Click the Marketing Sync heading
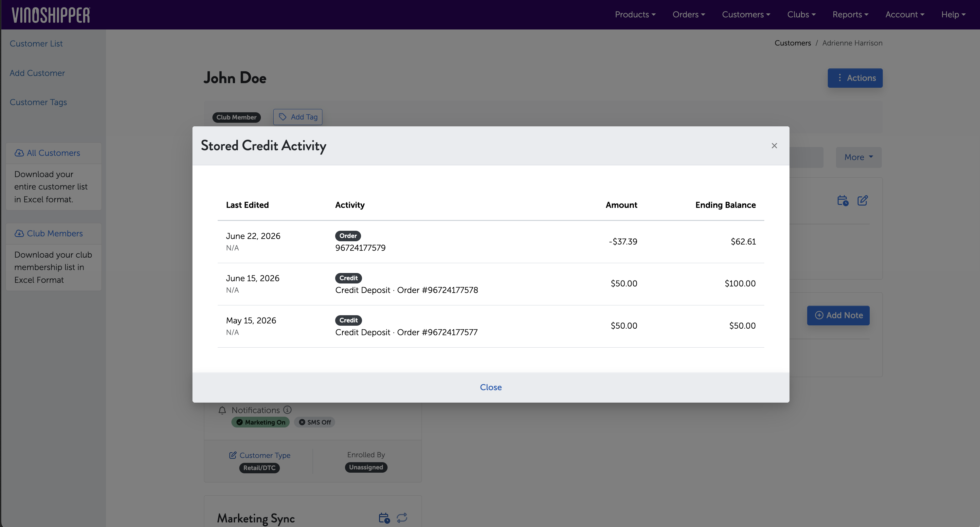The height and width of the screenshot is (527, 980). (x=256, y=518)
